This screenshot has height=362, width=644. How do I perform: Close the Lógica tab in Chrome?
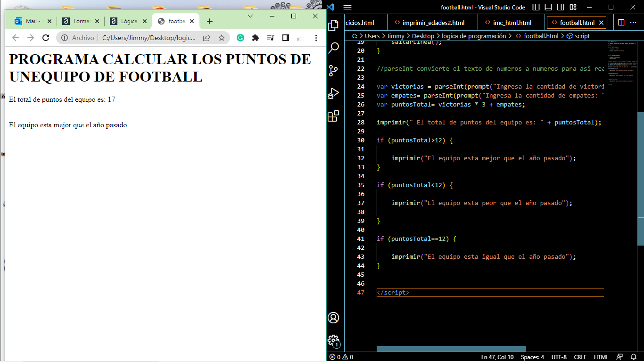pos(144,21)
